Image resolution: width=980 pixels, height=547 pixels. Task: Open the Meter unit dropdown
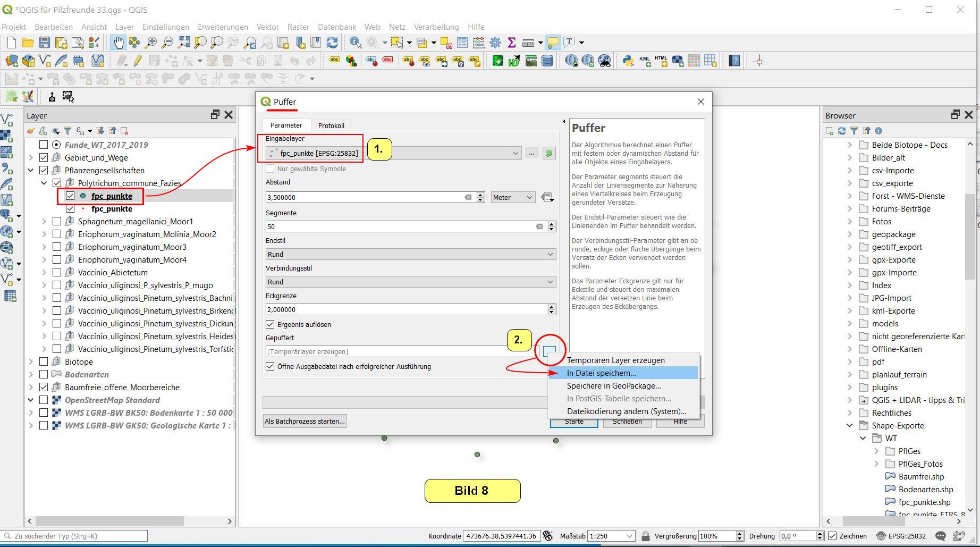click(x=512, y=197)
